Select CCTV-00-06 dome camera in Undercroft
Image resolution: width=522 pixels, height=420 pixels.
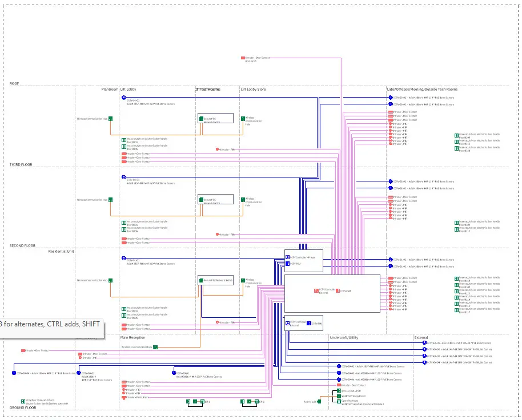coord(339,379)
